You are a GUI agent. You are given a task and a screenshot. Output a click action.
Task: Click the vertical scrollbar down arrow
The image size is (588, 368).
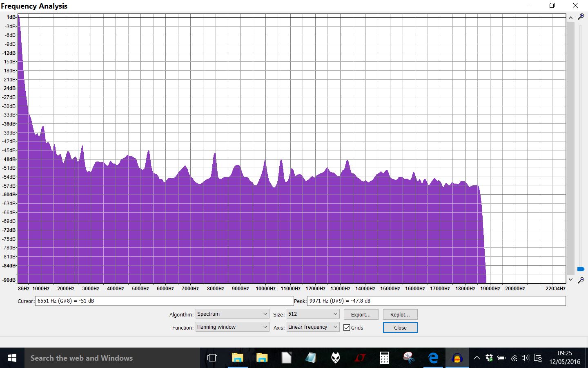coord(570,279)
